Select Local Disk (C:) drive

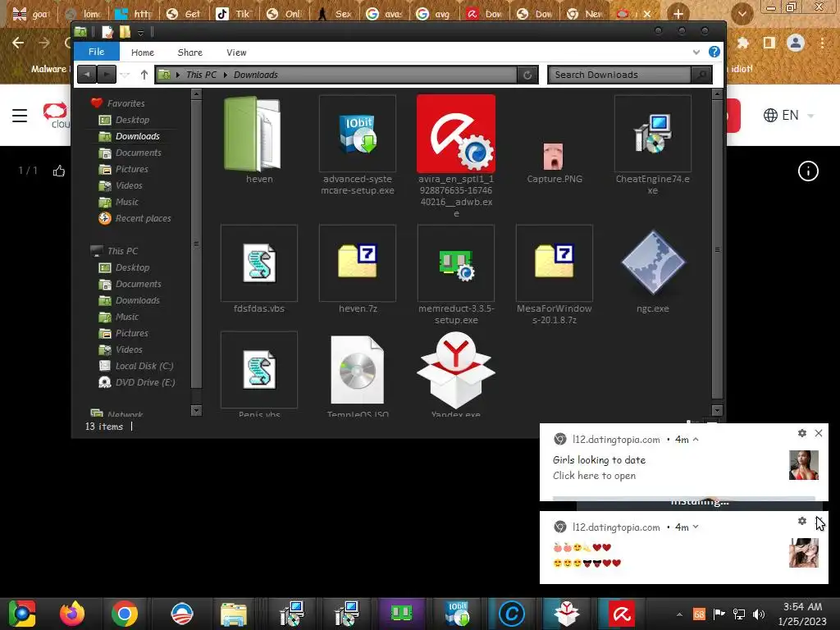click(x=144, y=366)
